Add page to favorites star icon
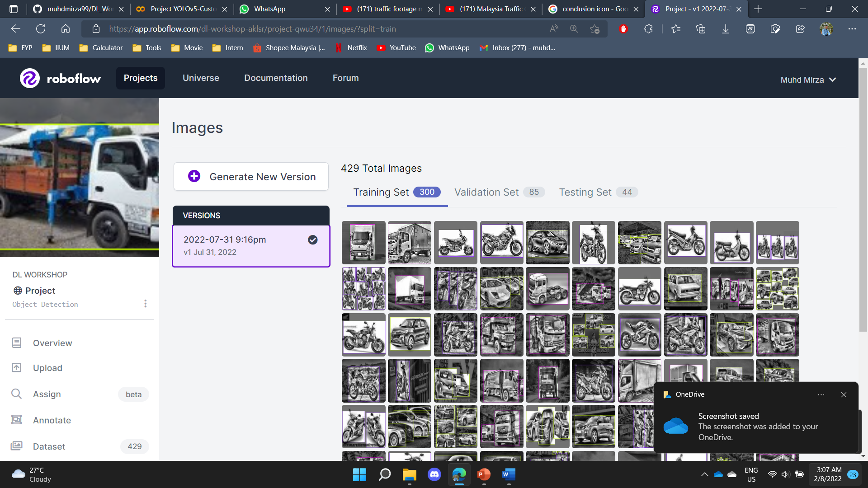Screen dimensions: 868x488 [594, 29]
